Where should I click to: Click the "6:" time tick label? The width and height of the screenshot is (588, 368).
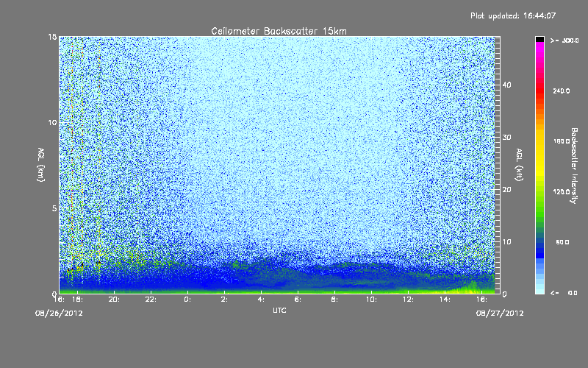point(298,300)
